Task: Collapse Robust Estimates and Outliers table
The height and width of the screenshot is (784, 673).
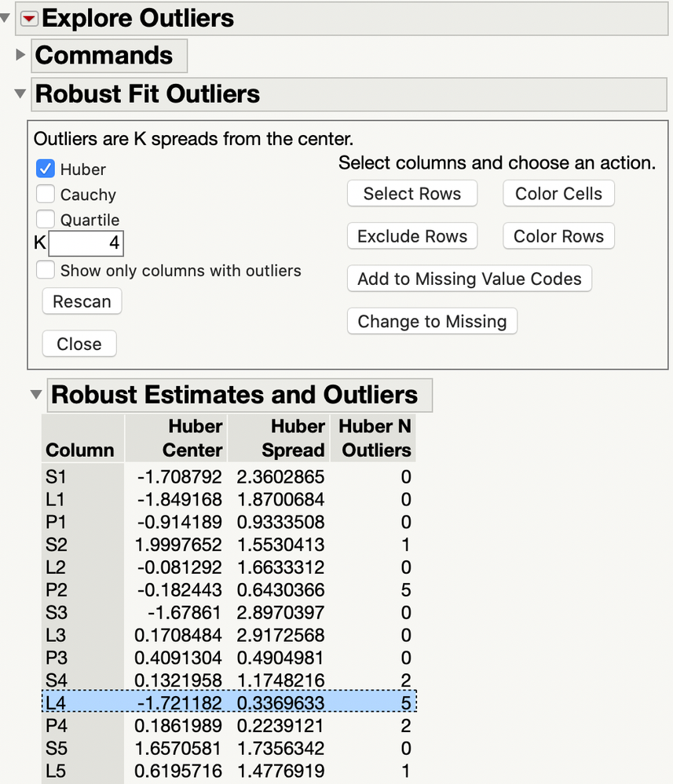Action: click(36, 395)
